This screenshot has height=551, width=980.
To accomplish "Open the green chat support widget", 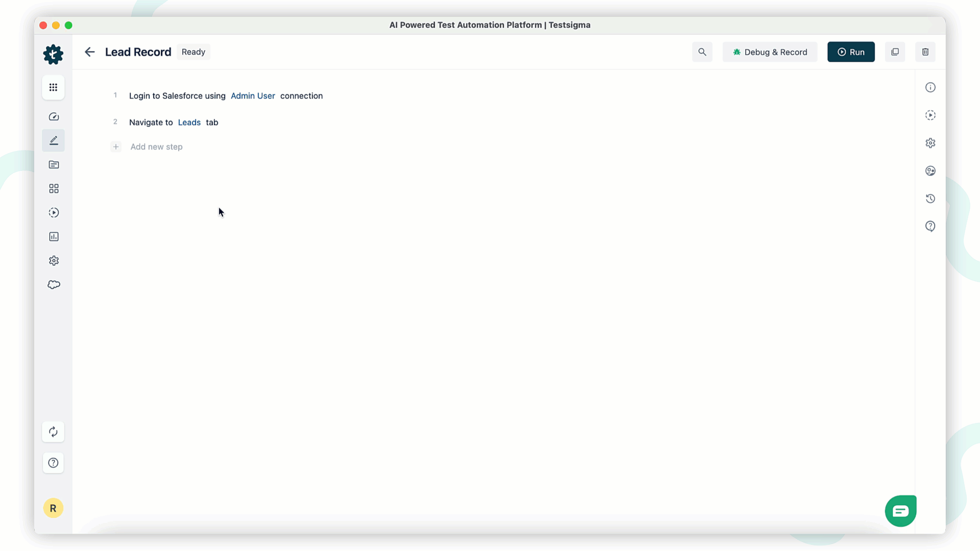I will tap(900, 511).
